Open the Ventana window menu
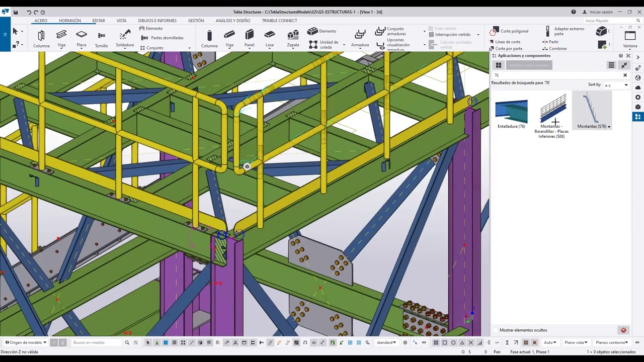Viewport: 644px width, 362px height. pos(630,39)
